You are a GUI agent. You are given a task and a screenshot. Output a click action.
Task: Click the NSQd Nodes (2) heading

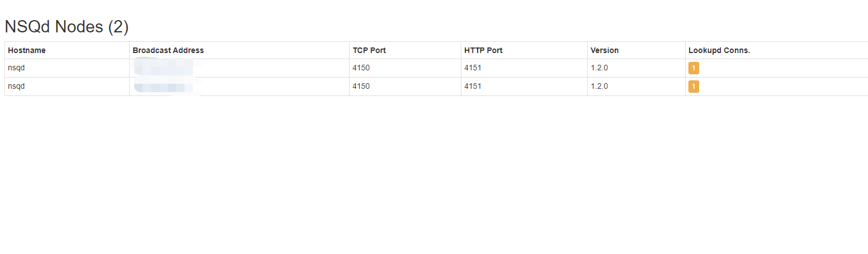[67, 27]
